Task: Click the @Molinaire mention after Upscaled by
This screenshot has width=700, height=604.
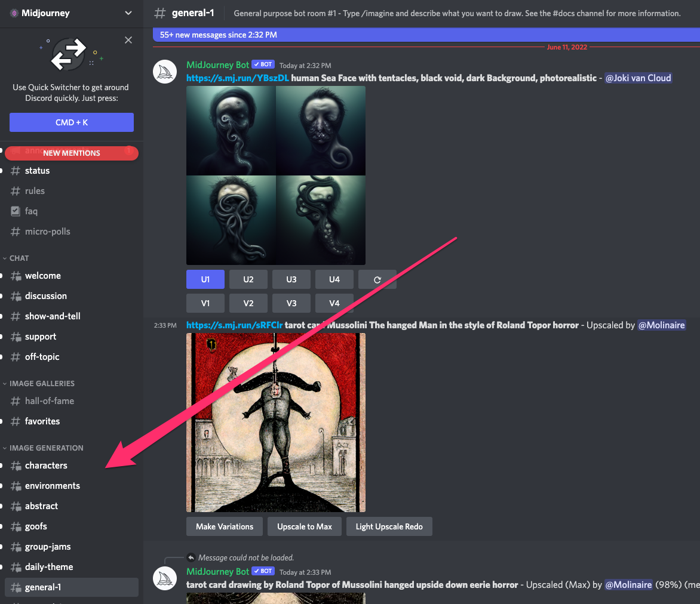Action: [x=661, y=325]
